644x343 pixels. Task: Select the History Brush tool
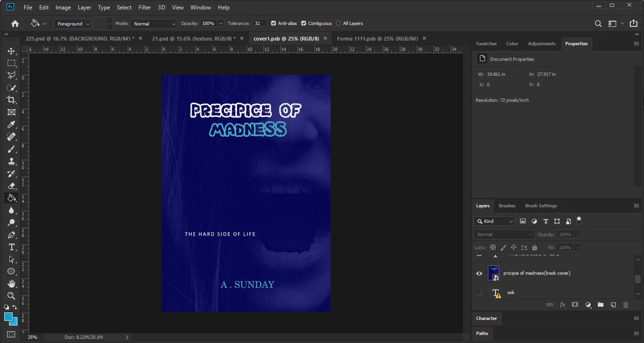click(11, 174)
